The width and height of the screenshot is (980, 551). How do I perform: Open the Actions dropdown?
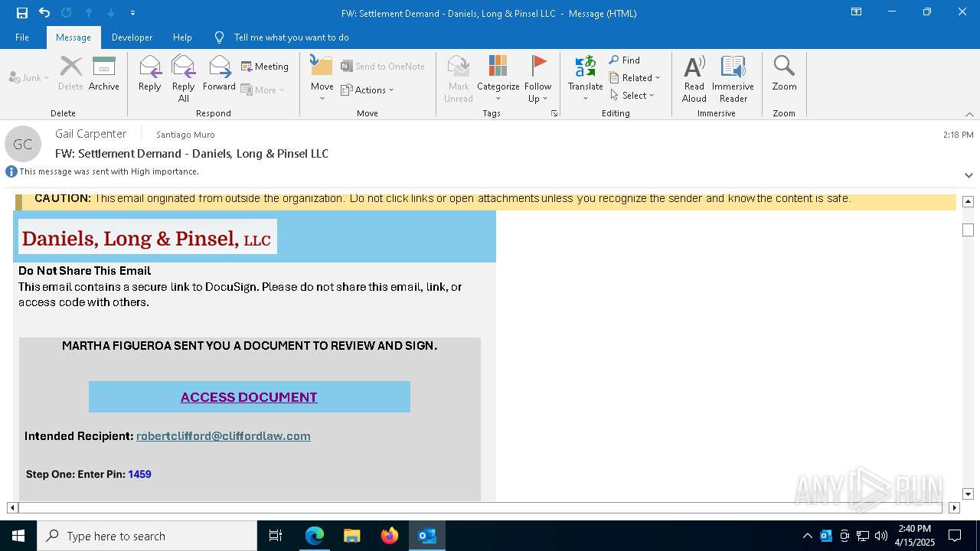[367, 90]
